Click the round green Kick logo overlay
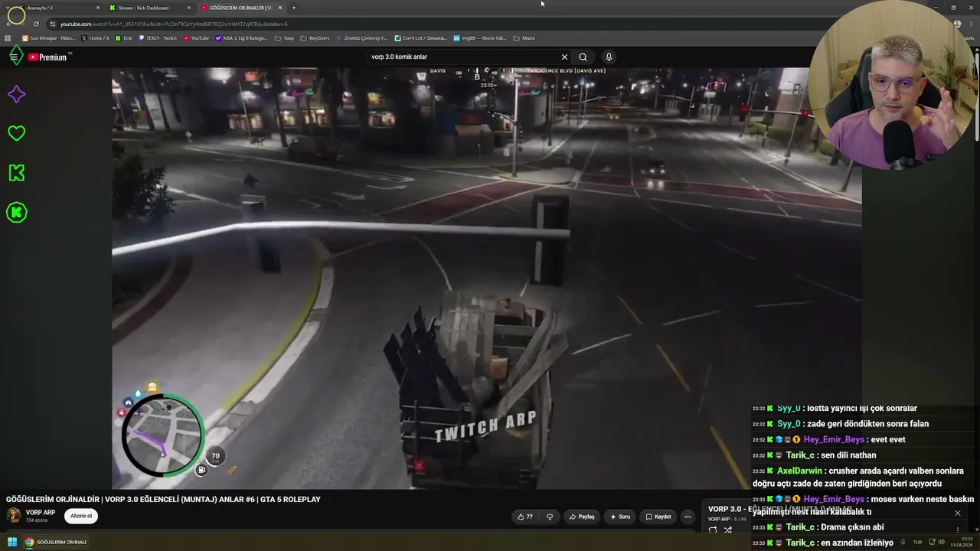 [x=16, y=213]
